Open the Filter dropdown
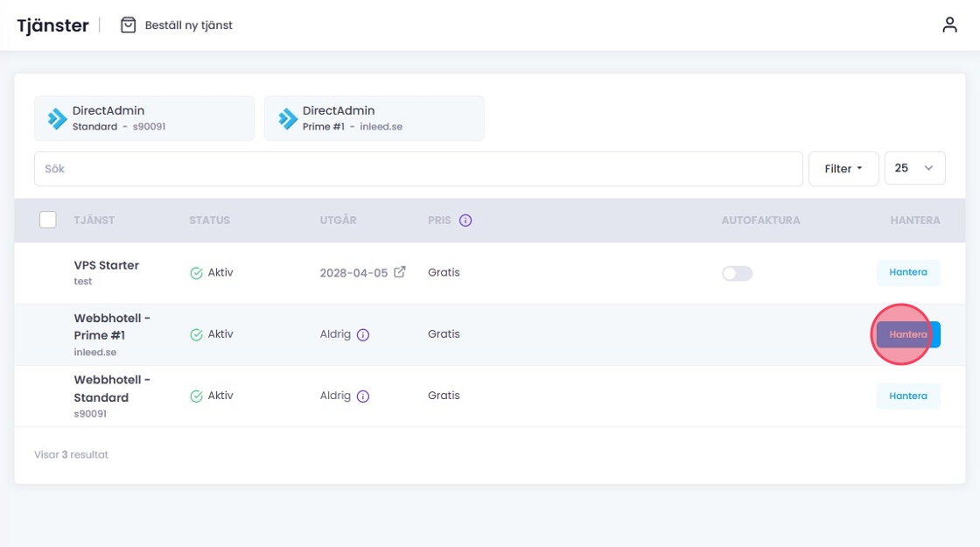This screenshot has height=547, width=980. pyautogui.click(x=843, y=169)
